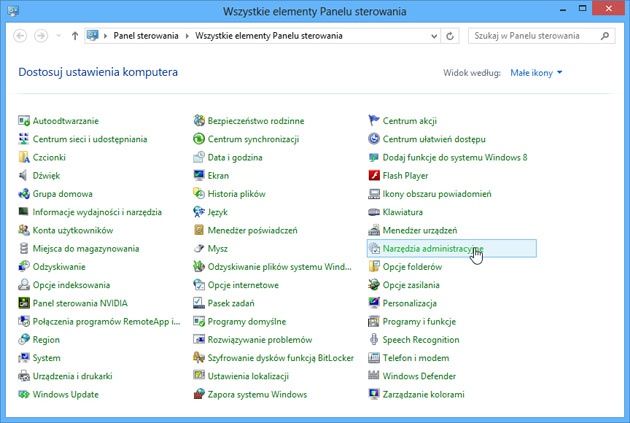Open Rozwiązywanie problemów link

point(260,339)
